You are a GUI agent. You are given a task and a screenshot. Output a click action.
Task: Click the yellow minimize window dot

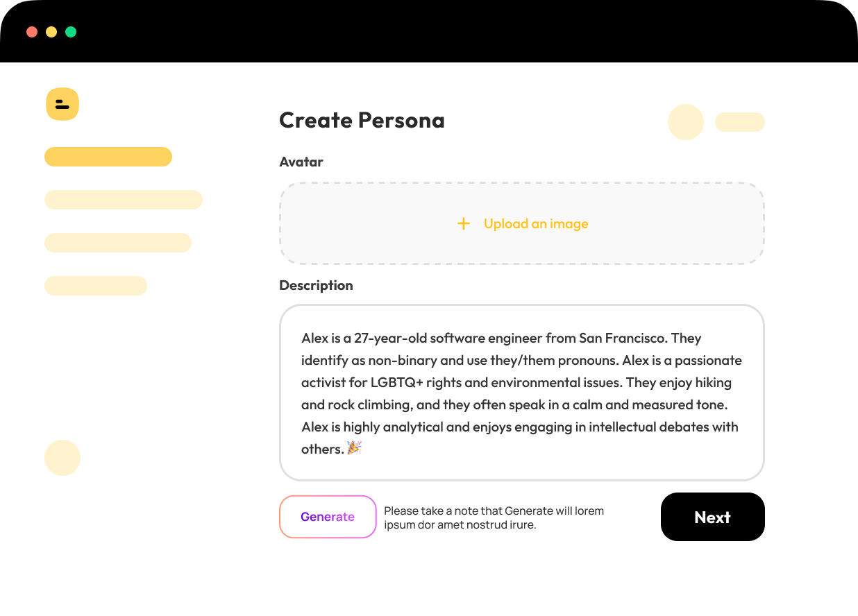point(51,32)
